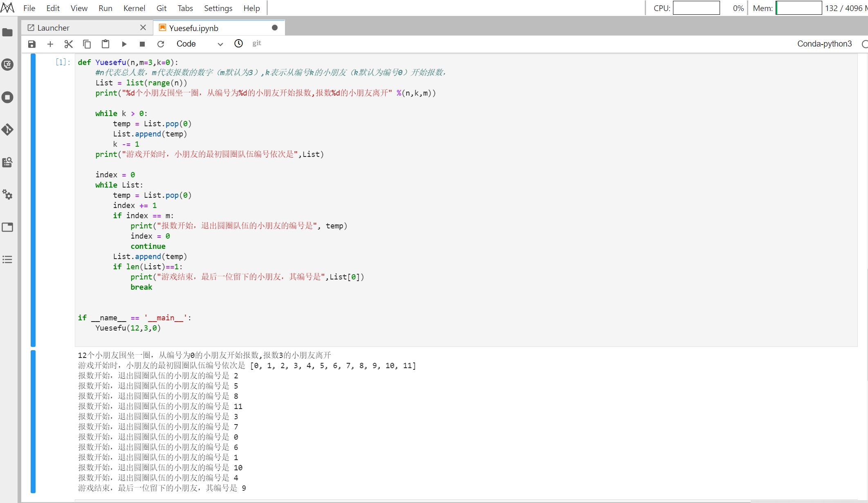Insert a new cell with the plus icon
Viewport: 868px width, 503px height.
pos(50,44)
